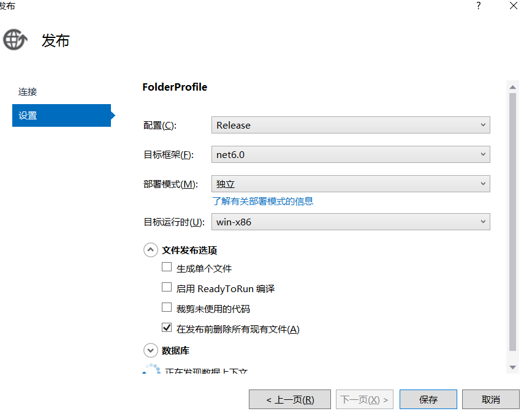The image size is (532, 414).
Task: Click the 取消 button
Action: 491,399
